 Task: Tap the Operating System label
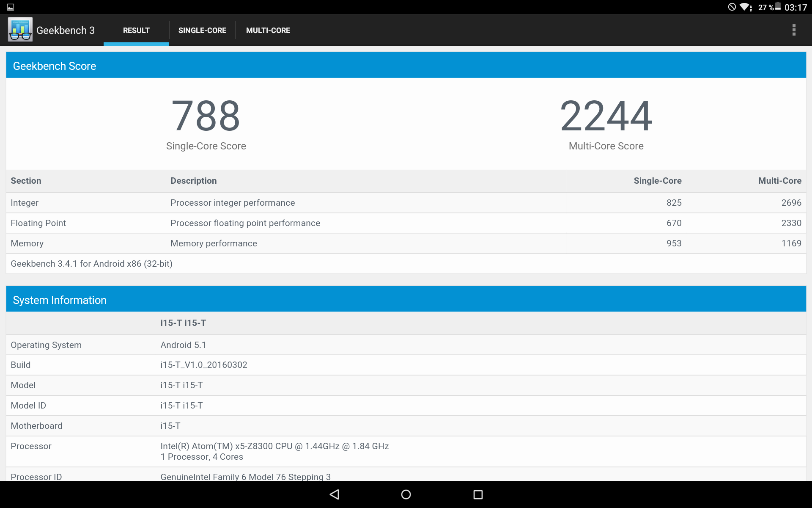point(46,345)
